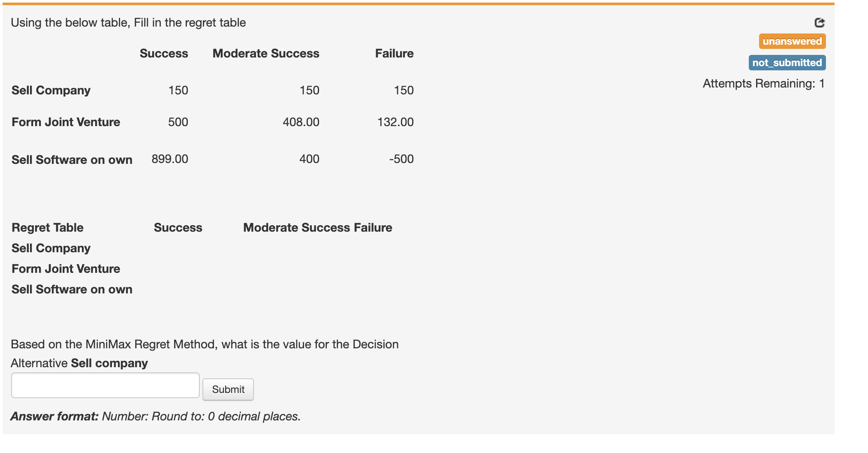Click the Form Joint Venture row label
This screenshot has height=453, width=868.
(x=66, y=122)
